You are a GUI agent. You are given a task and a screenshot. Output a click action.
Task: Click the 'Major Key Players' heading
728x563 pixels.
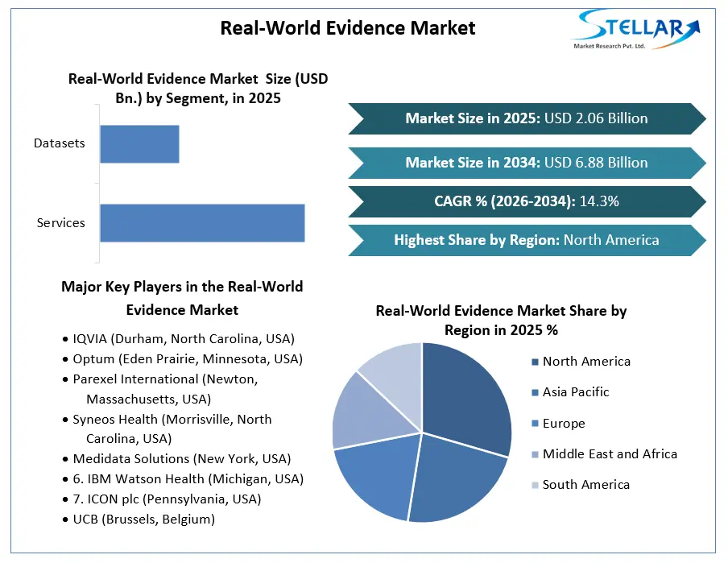click(182, 298)
